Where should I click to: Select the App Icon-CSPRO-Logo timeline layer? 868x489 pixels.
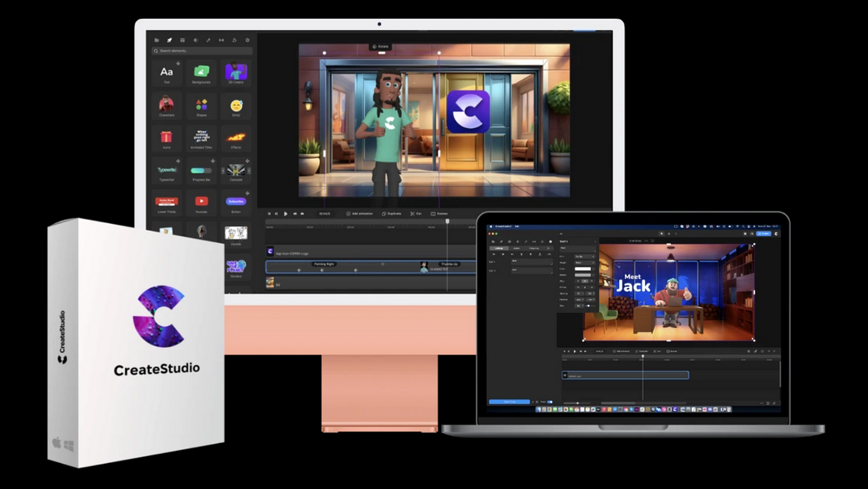point(371,252)
